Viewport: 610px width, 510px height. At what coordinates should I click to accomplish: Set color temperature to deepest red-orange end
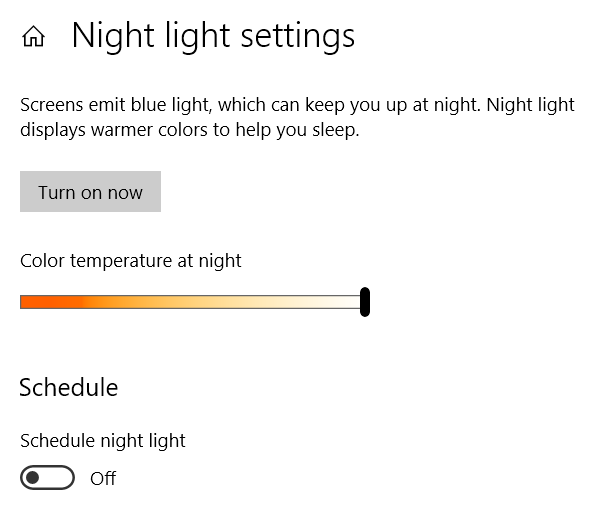pos(23,302)
